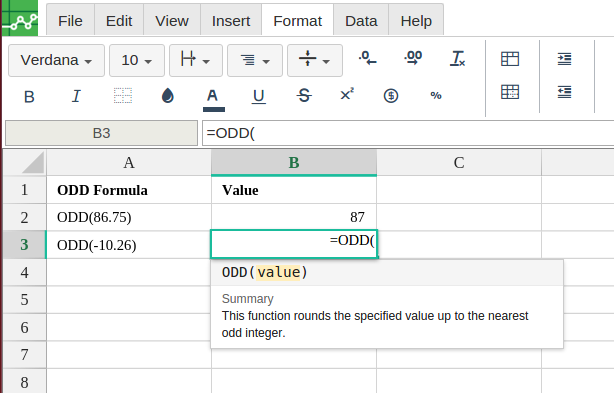Click the decrease decimal places icon
The height and width of the screenshot is (393, 614).
[x=367, y=58]
